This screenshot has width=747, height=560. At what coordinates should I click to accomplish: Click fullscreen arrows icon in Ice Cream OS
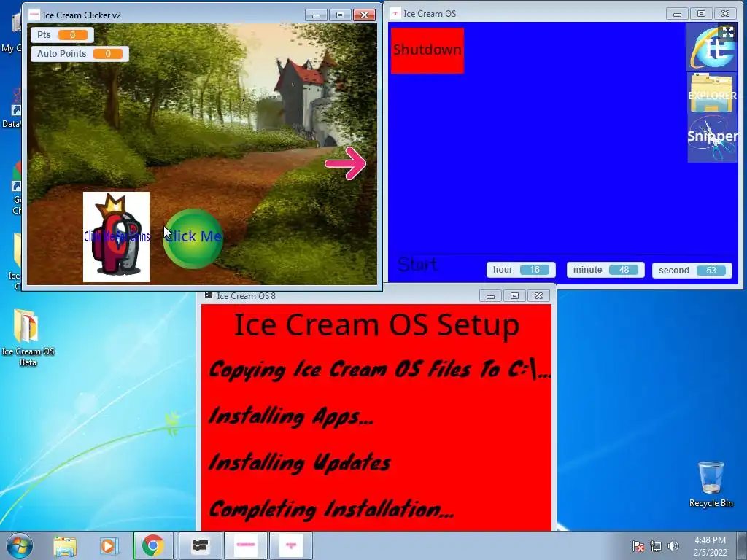[727, 32]
